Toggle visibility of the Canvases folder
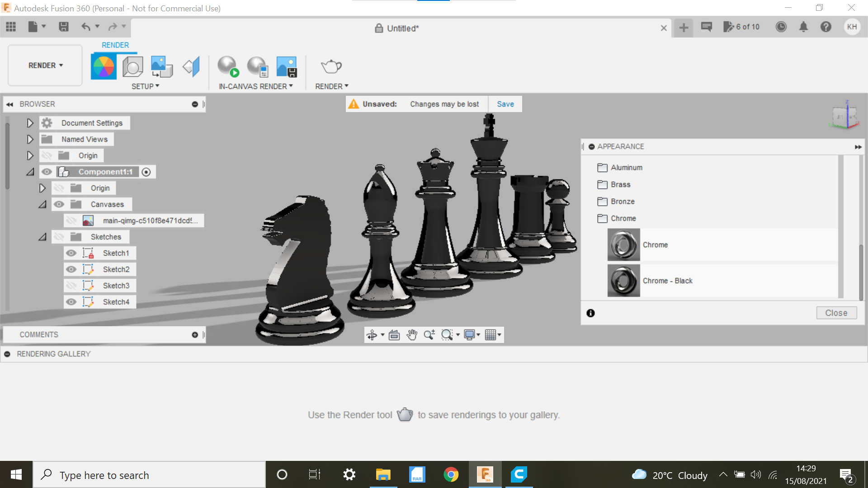The width and height of the screenshot is (868, 488). click(59, 204)
